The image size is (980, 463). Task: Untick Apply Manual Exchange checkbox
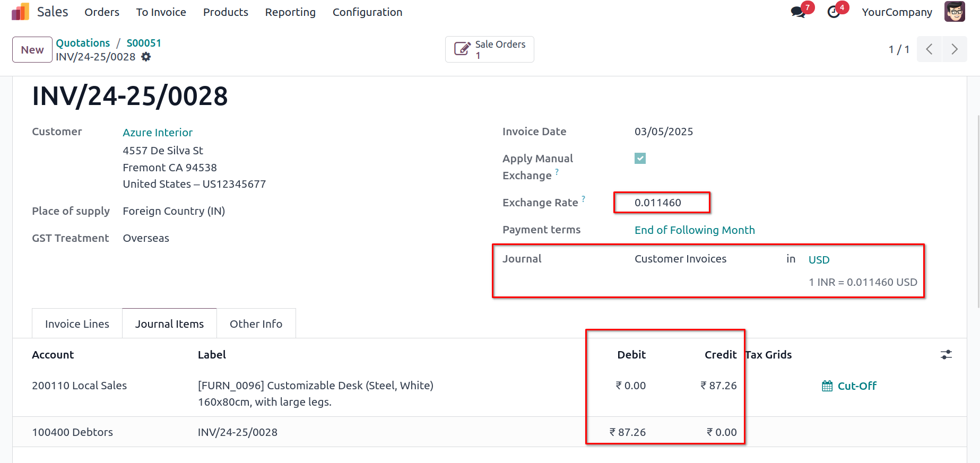640,159
